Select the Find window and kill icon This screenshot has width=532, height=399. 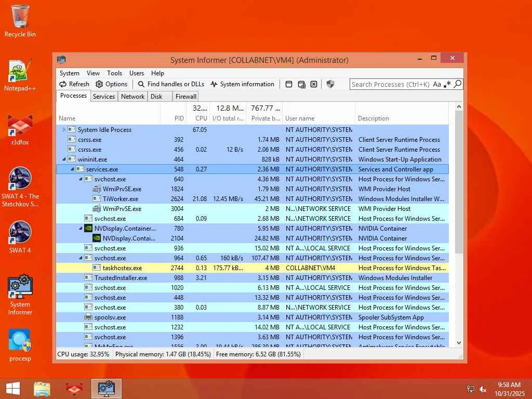click(314, 84)
